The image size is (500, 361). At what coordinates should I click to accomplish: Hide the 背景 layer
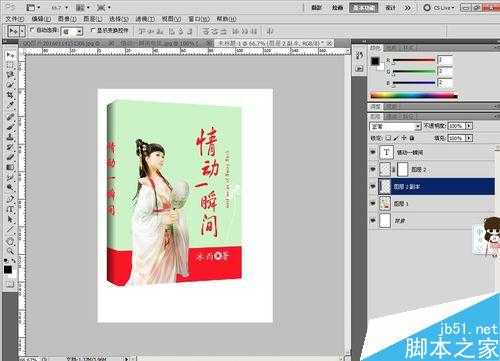[373, 221]
